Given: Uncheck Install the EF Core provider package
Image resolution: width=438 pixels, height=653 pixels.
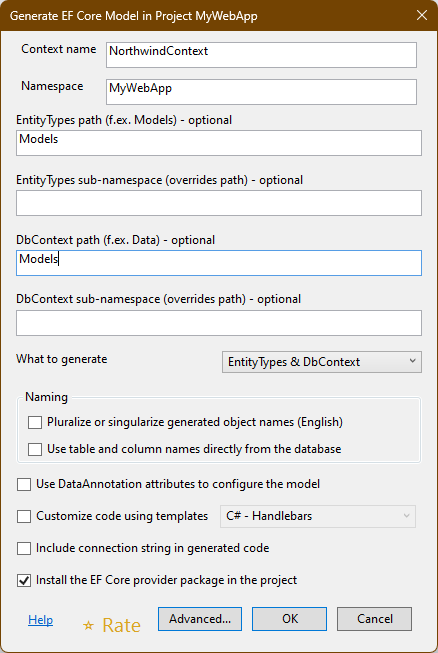Looking at the screenshot, I should point(24,581).
